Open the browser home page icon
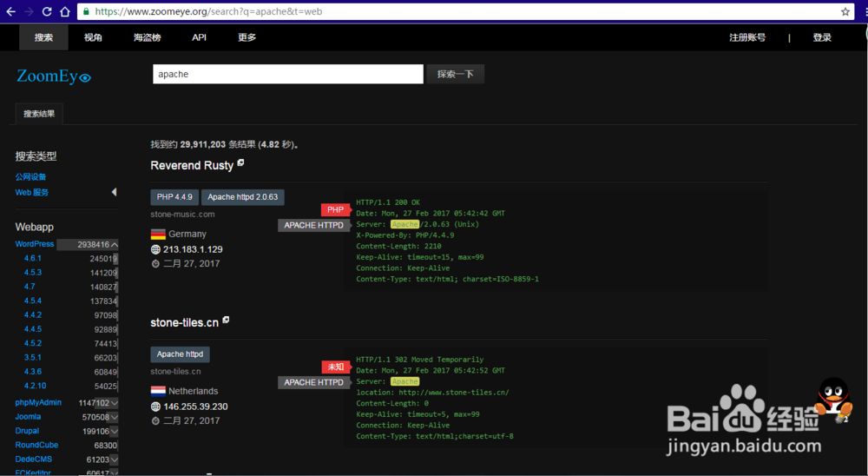This screenshot has width=868, height=476. (x=65, y=11)
